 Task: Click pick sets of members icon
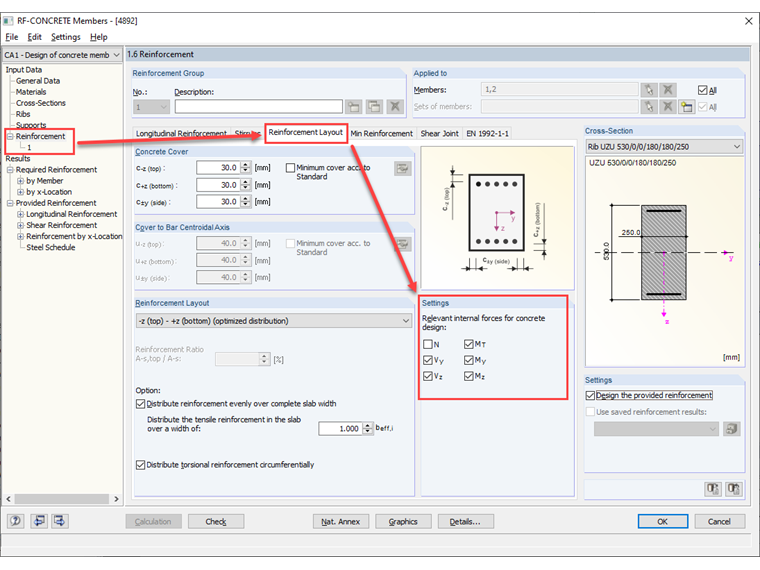point(649,106)
